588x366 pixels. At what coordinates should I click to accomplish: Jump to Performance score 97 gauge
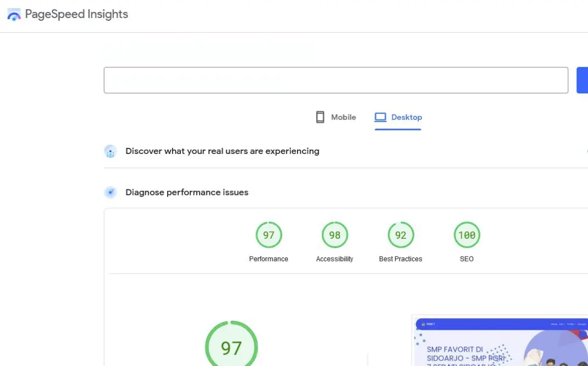[x=269, y=235]
